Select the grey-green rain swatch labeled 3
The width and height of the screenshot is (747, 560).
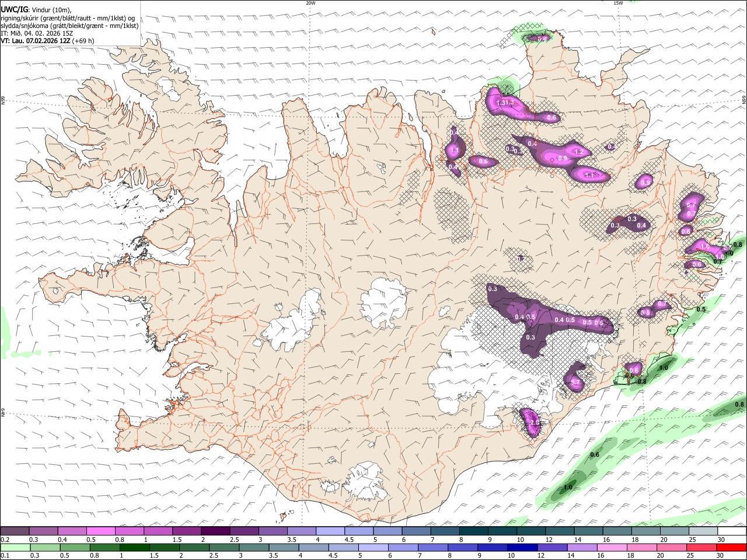click(x=254, y=548)
